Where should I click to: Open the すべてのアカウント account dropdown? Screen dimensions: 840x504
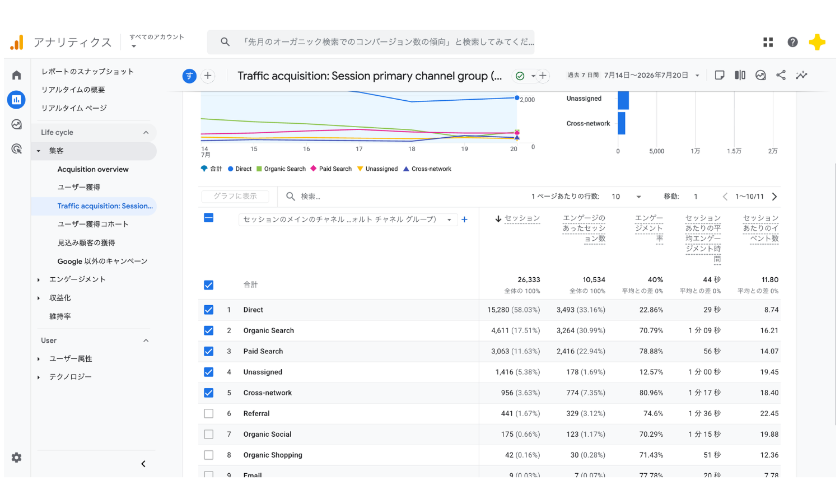[x=157, y=41]
